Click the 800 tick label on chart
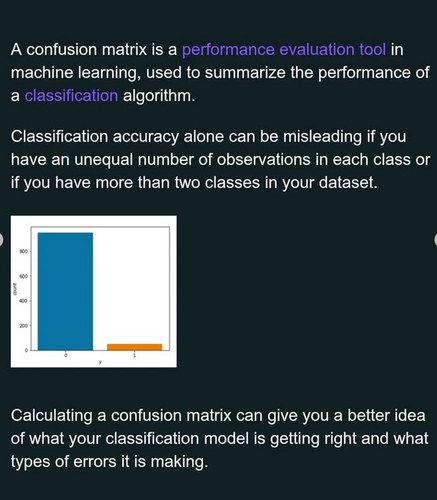The height and width of the screenshot is (500, 437). point(23,251)
